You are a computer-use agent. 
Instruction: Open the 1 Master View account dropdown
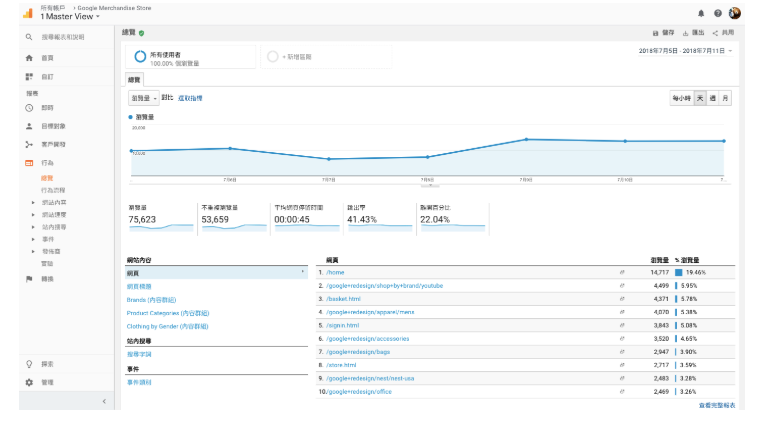tap(70, 16)
